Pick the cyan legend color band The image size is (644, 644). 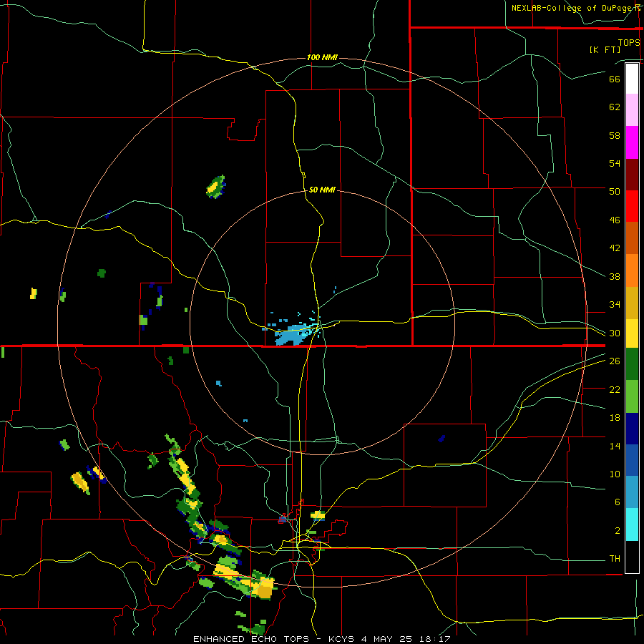click(x=632, y=525)
